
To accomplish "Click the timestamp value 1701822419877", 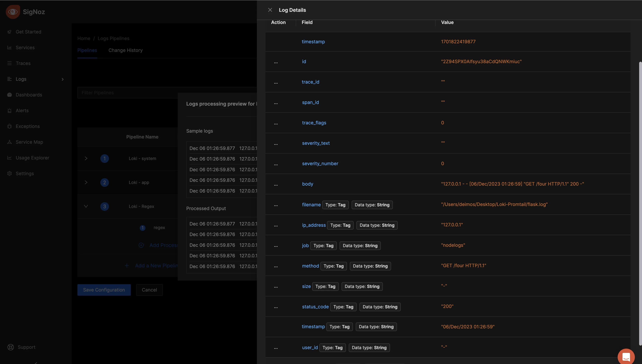I will [458, 42].
